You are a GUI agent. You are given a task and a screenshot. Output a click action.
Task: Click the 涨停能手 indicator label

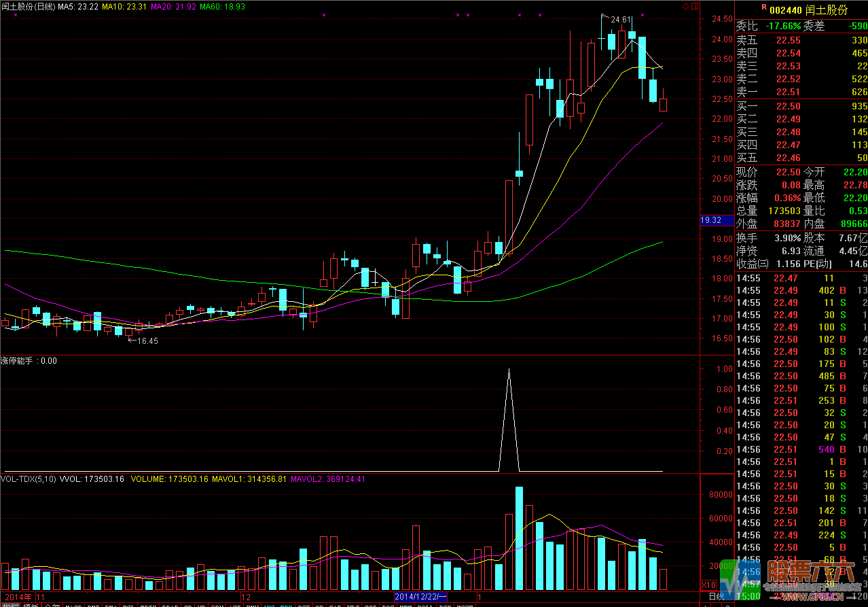[19, 361]
